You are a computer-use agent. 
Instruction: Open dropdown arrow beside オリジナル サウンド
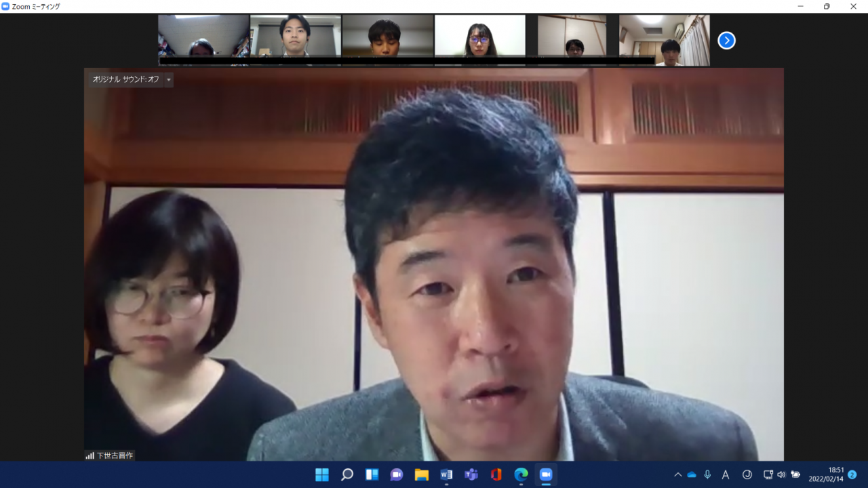169,79
